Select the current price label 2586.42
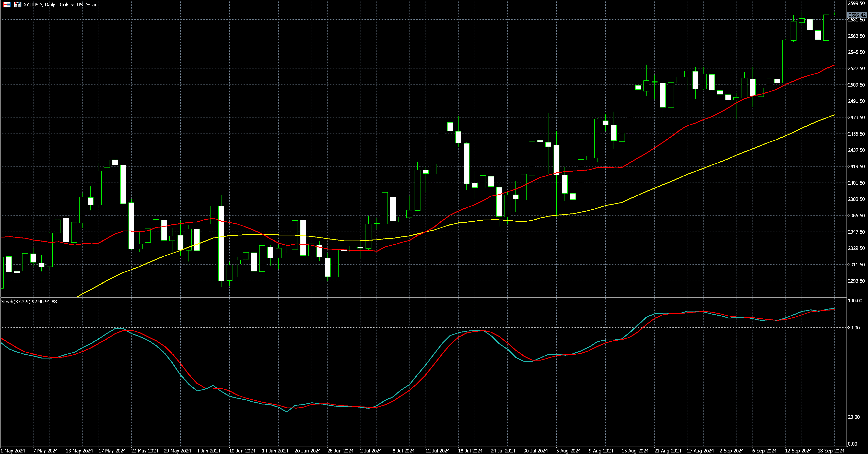Viewport: 868px width, 454px height. tap(857, 15)
